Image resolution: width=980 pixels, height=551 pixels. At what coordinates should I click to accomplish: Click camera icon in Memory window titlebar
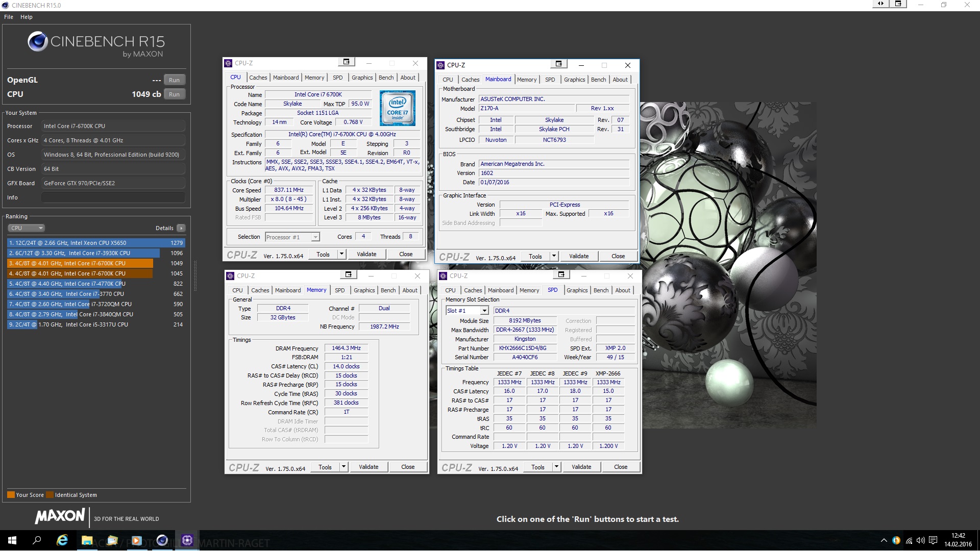[x=349, y=275]
